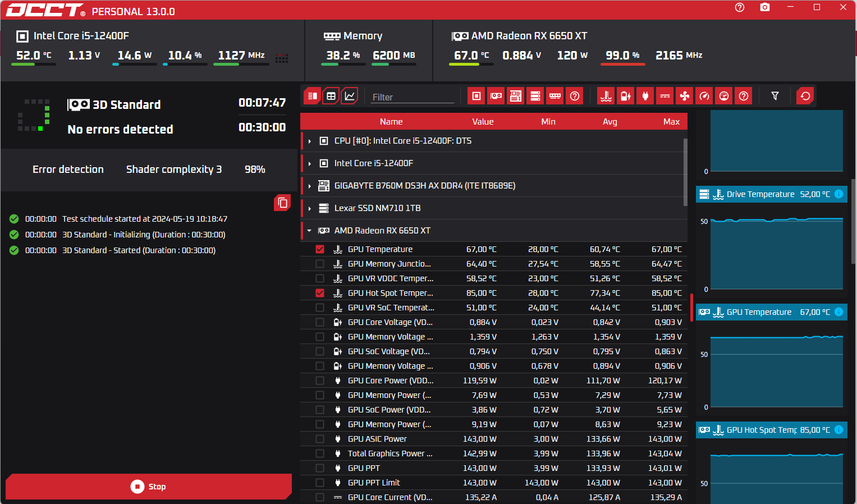This screenshot has width=857, height=504.
Task: Click the AMD Radeon RX 6650 XT header
Action: [520, 36]
